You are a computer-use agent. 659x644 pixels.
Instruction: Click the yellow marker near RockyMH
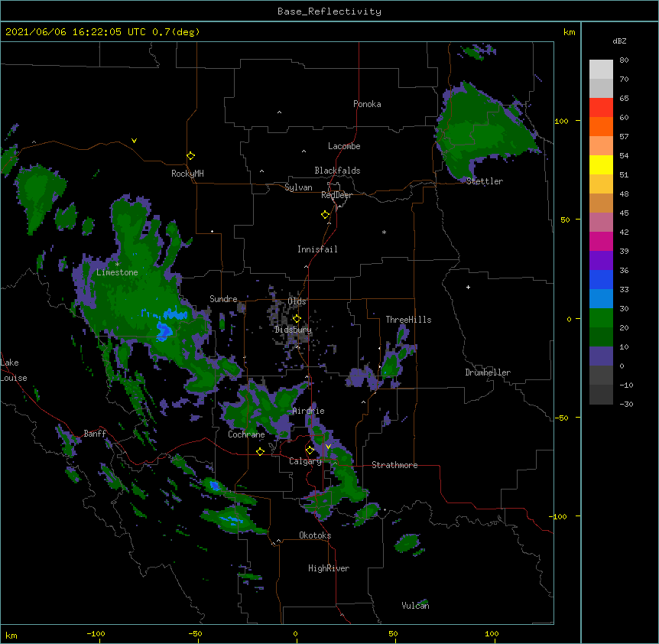[x=190, y=155]
